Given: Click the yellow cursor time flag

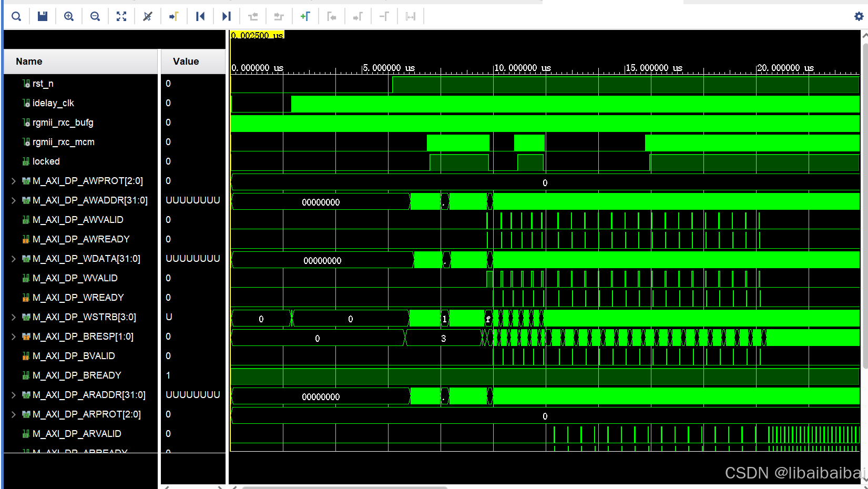Looking at the screenshot, I should point(257,35).
